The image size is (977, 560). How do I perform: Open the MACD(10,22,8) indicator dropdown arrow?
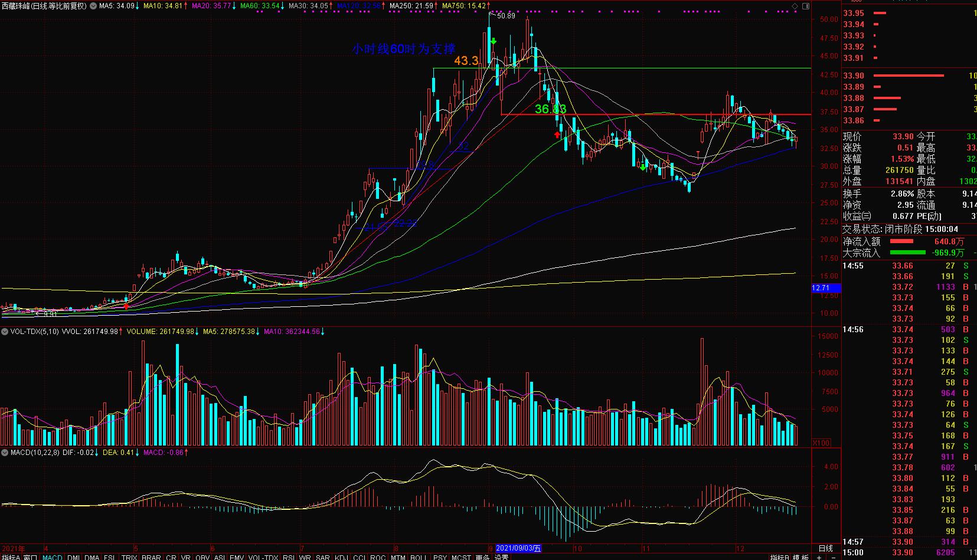point(5,453)
